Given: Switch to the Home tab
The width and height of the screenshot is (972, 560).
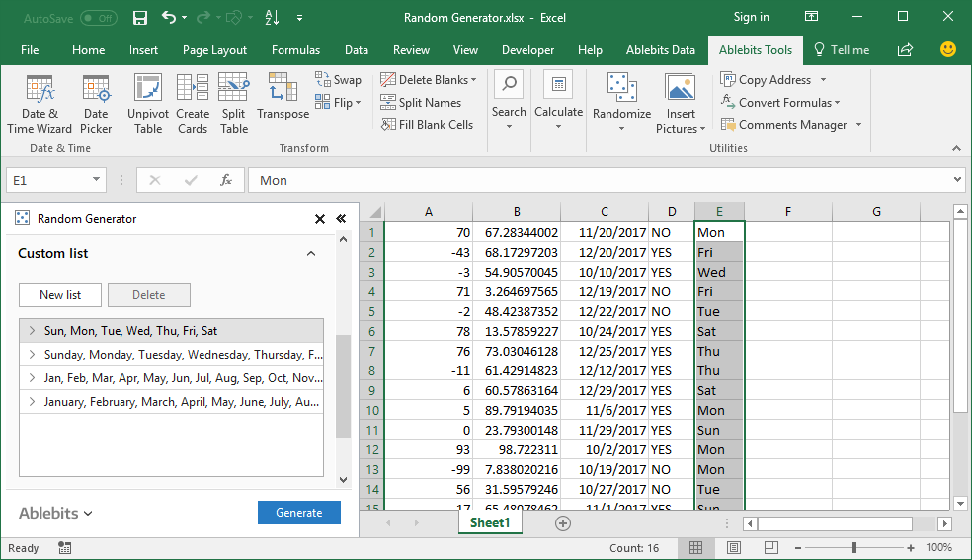Looking at the screenshot, I should coord(88,50).
